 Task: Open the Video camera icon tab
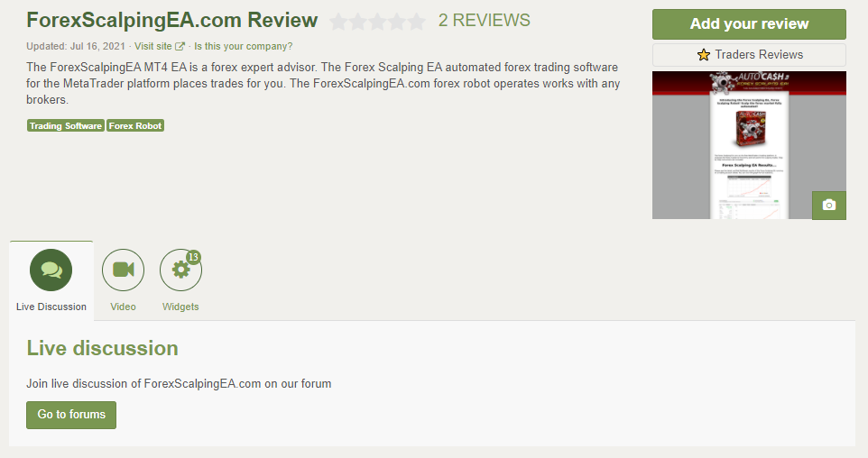pyautogui.click(x=123, y=270)
